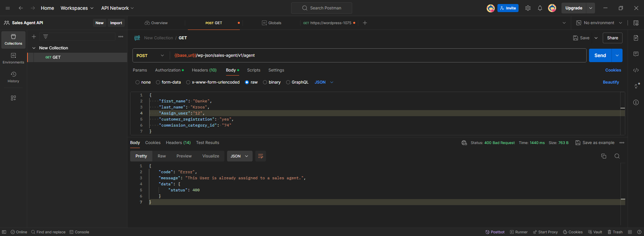Open response more options ellipsis
The image size is (644, 236).
click(x=622, y=143)
